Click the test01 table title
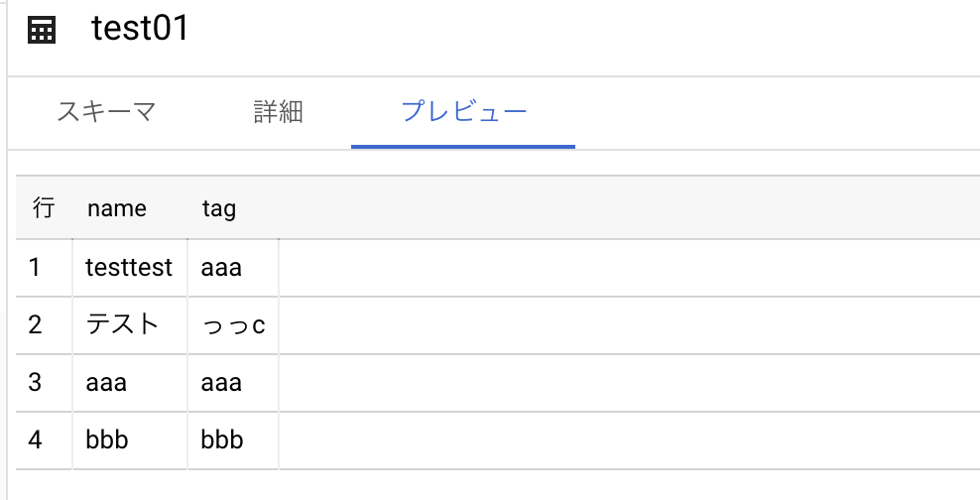980x500 pixels. point(140,30)
